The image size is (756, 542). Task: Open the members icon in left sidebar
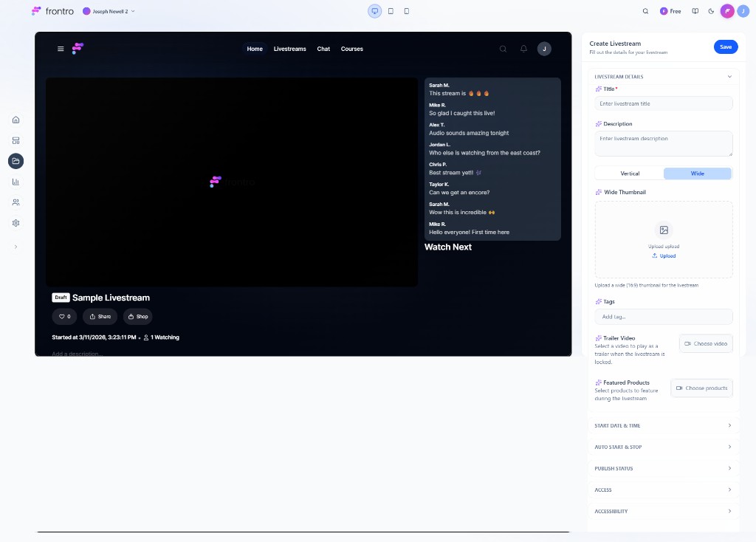point(16,202)
